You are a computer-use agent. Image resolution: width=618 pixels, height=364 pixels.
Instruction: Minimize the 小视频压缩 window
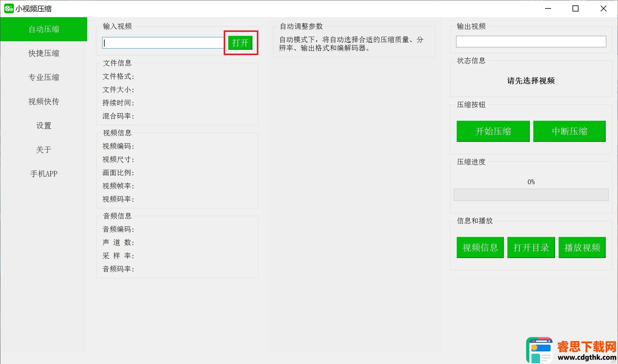[548, 8]
